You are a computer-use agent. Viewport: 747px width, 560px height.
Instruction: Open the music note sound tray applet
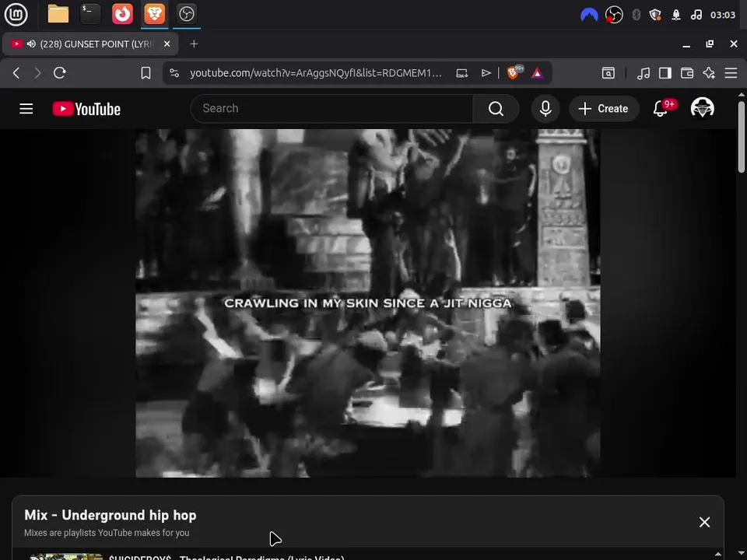click(696, 16)
